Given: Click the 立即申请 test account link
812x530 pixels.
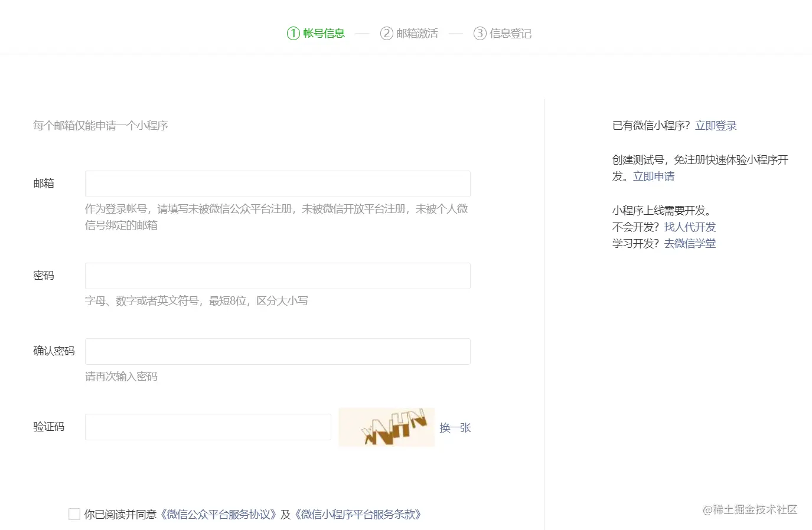Looking at the screenshot, I should (x=654, y=176).
